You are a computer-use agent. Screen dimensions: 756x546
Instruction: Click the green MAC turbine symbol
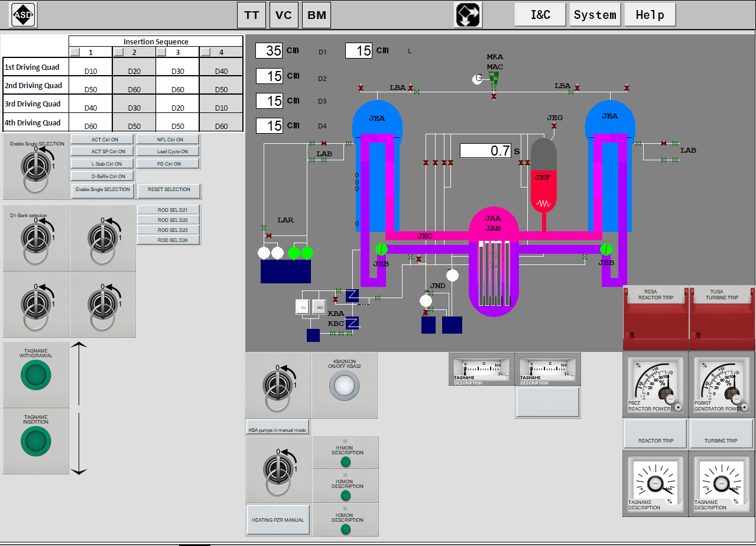(x=494, y=77)
